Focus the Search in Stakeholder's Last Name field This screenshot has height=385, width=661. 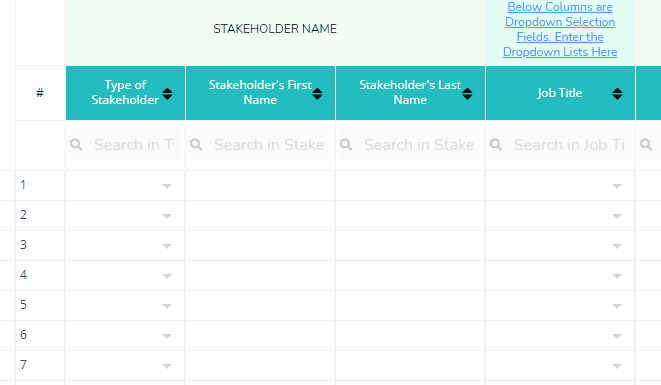tap(410, 145)
